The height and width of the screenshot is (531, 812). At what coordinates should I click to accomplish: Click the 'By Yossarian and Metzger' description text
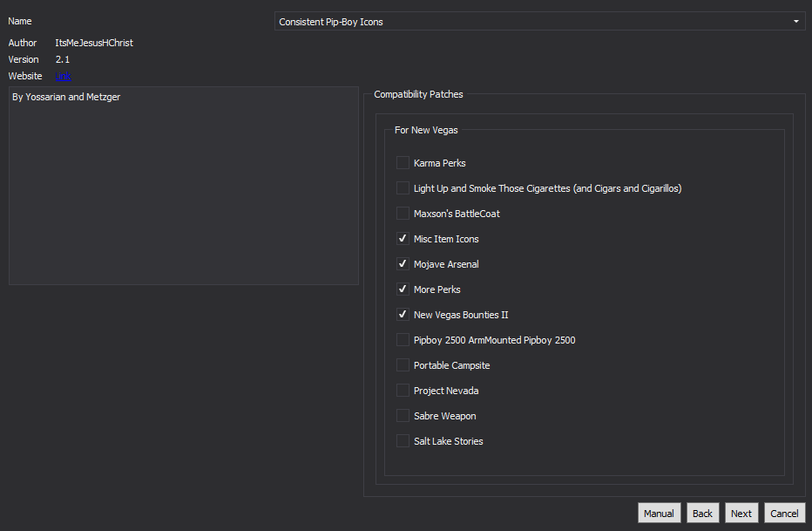click(66, 97)
